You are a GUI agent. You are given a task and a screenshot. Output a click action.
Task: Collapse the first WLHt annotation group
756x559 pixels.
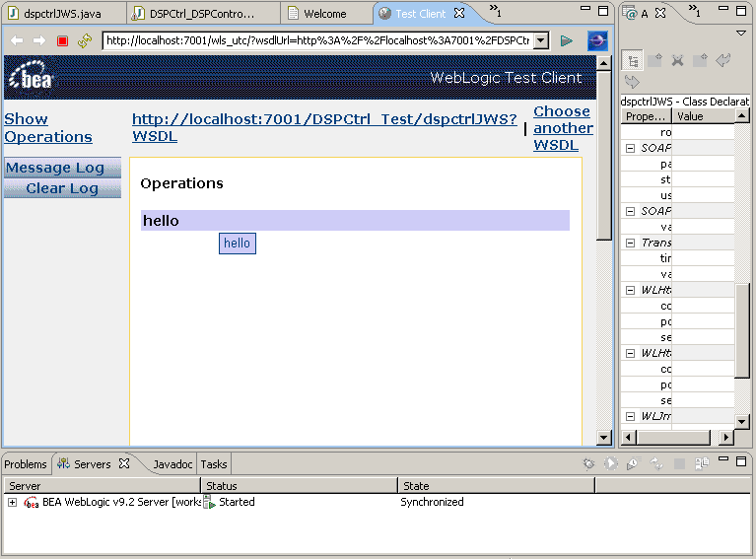coord(630,290)
